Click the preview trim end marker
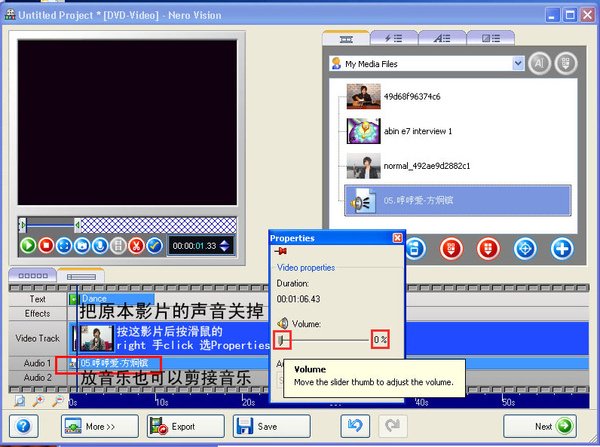 point(78,225)
